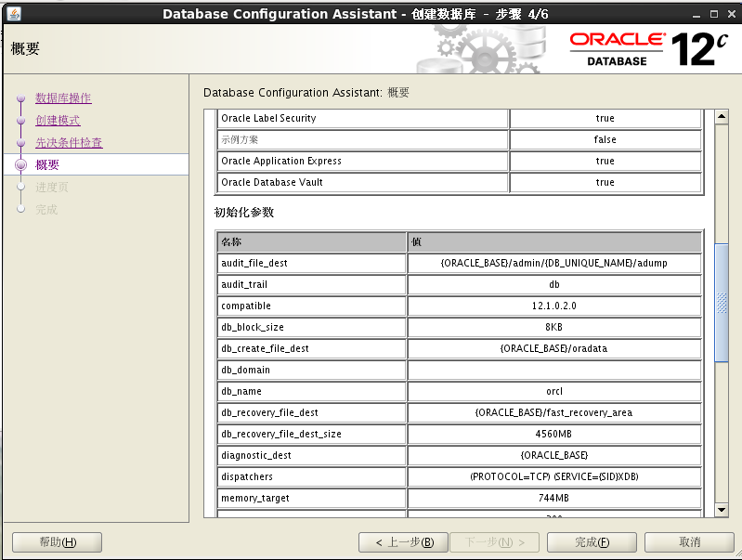The image size is (742, 560).
Task: Select the db_block_size parameter name
Action: 311,327
